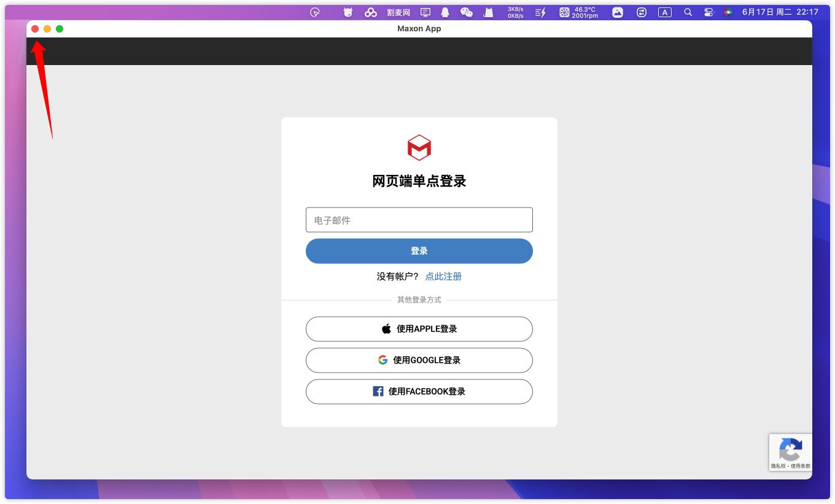This screenshot has width=835, height=504.
Task: Close the Maxon App window
Action: click(x=35, y=29)
